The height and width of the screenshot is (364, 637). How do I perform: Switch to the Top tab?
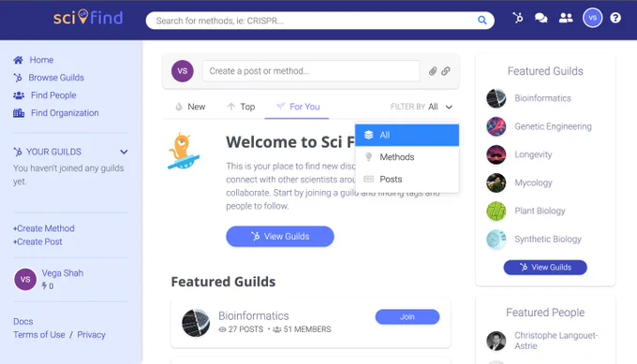[x=241, y=107]
